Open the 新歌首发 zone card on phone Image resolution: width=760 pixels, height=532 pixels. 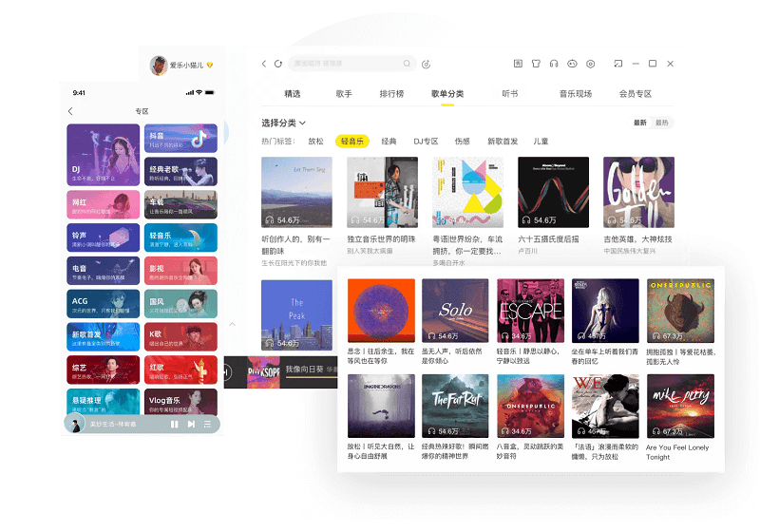104,336
